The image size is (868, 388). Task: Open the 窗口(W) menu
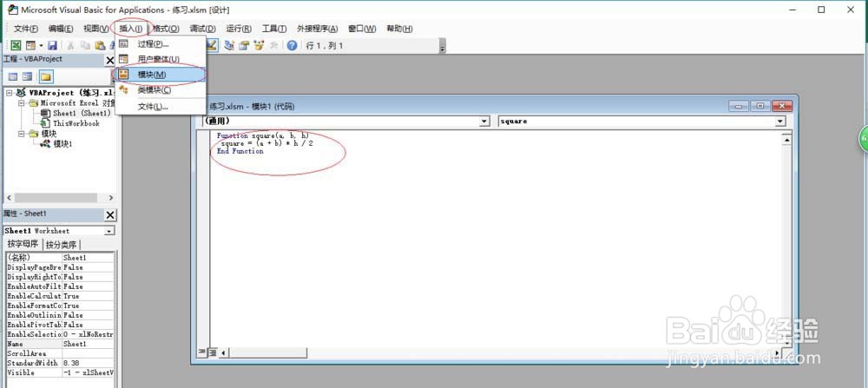(x=362, y=29)
